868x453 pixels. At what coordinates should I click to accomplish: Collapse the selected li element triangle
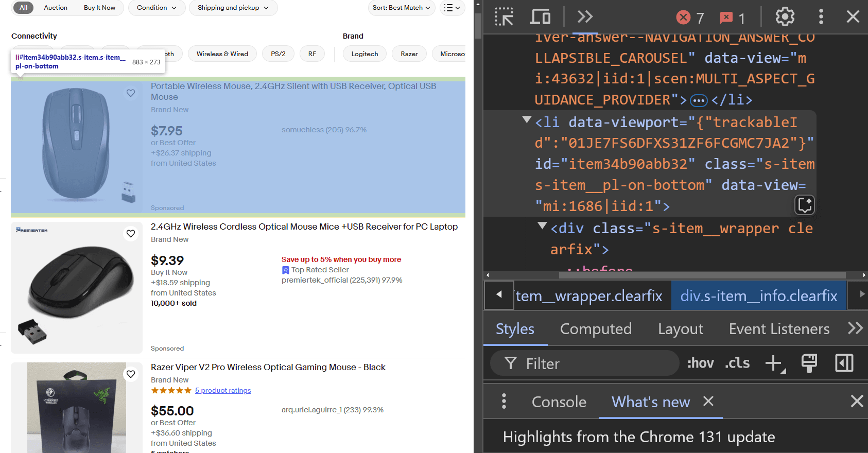coord(527,120)
